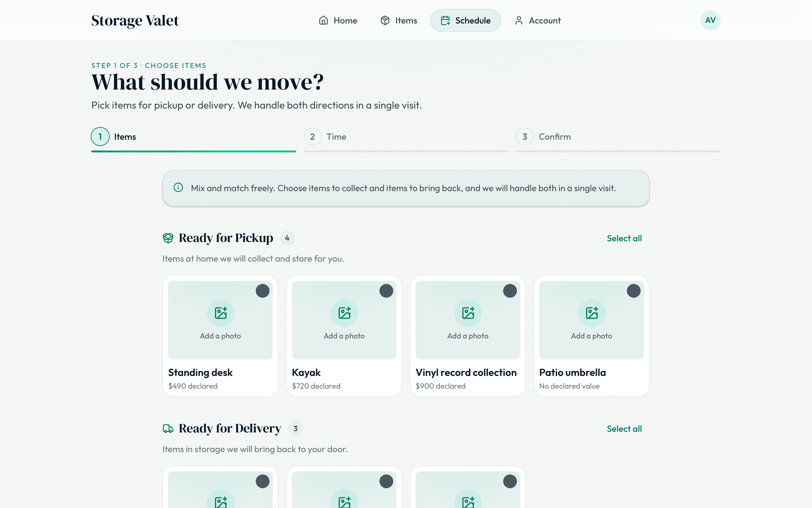This screenshot has width=812, height=508.
Task: Click the add photo icon on Standing desk
Action: pos(220,313)
